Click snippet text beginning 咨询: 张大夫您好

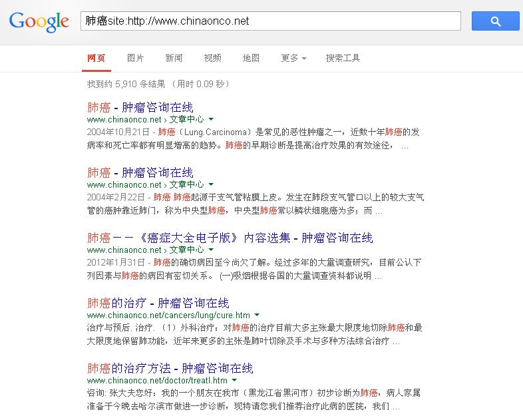coord(254,399)
